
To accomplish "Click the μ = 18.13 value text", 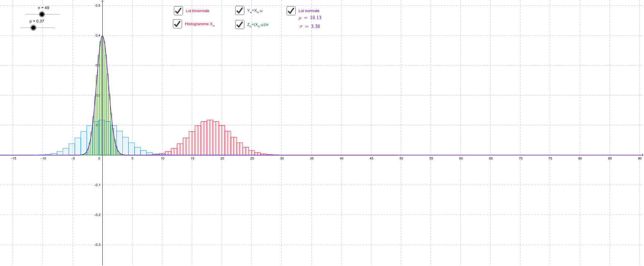I will click(x=310, y=18).
